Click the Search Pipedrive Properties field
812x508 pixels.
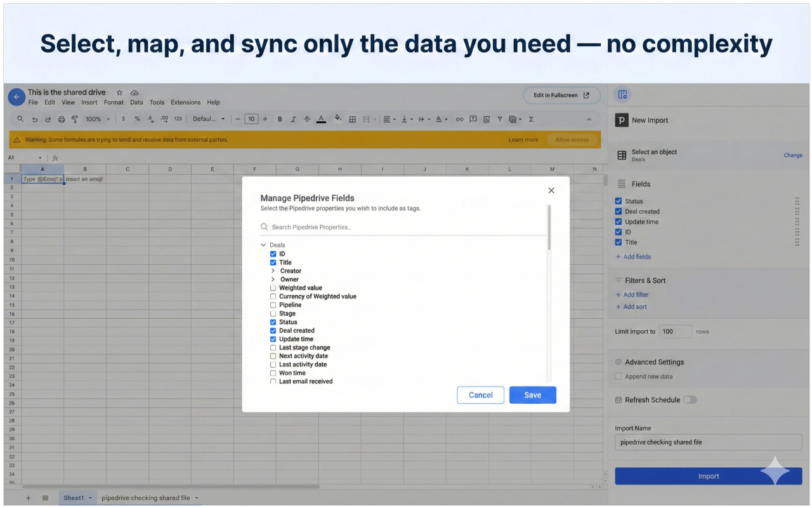(x=406, y=227)
